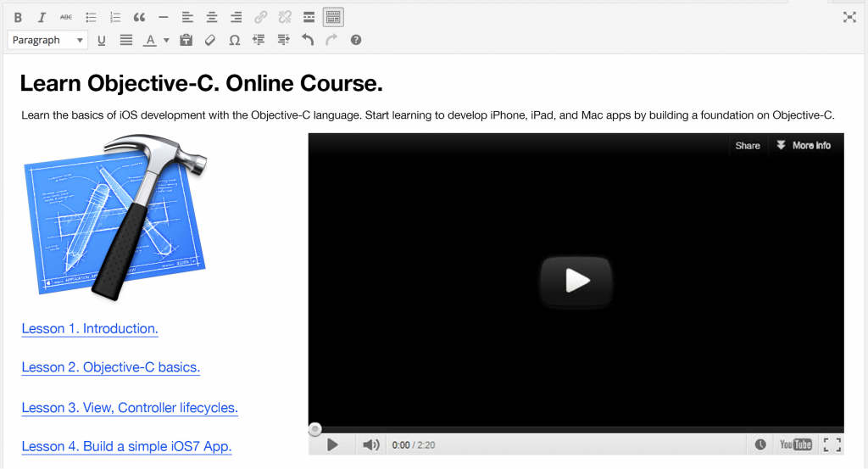The image size is (868, 469).
Task: Click the Watch Later clock icon
Action: click(x=760, y=444)
